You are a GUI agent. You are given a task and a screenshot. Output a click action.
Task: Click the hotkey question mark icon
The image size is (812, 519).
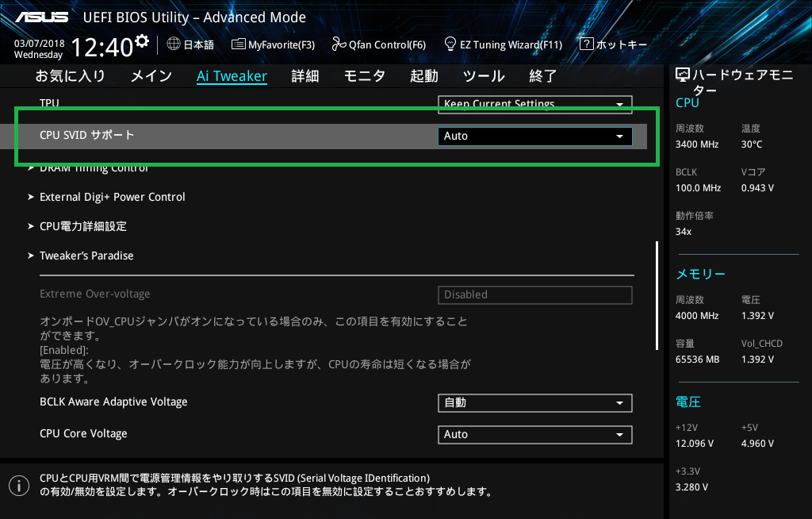[586, 44]
